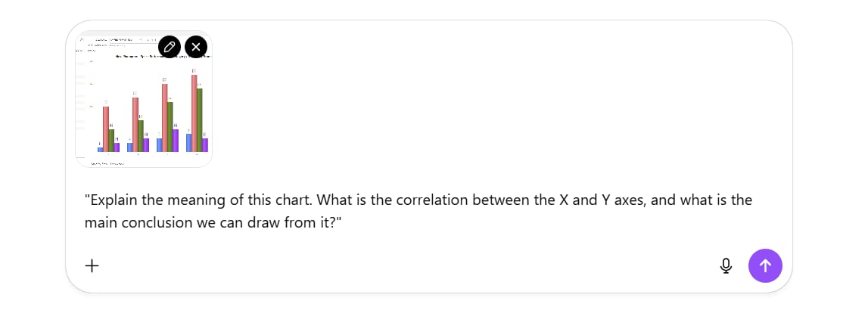This screenshot has width=868, height=313.
Task: Click the words "X and Y axes"
Action: pyautogui.click(x=603, y=200)
